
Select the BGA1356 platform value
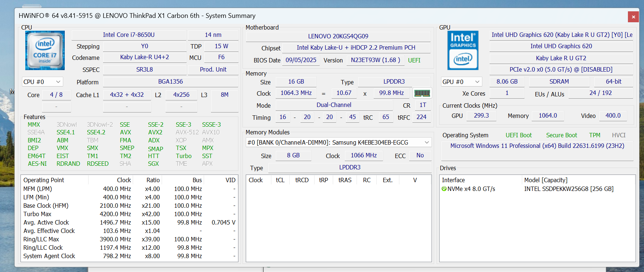point(170,82)
